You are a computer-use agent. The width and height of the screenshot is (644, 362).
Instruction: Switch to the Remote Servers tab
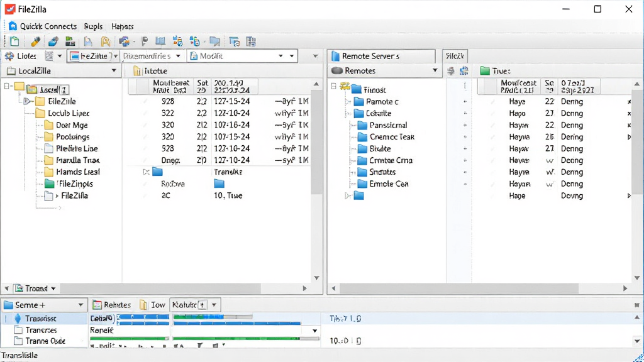coord(381,56)
